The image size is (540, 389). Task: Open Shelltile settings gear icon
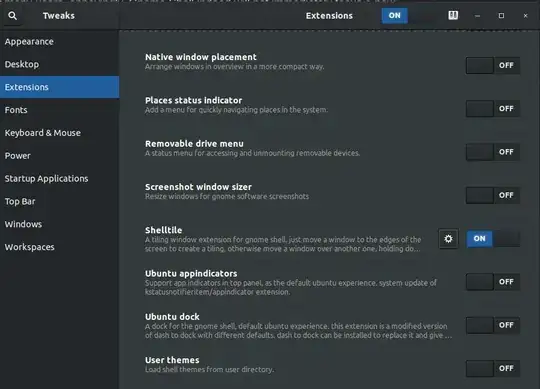(448, 239)
